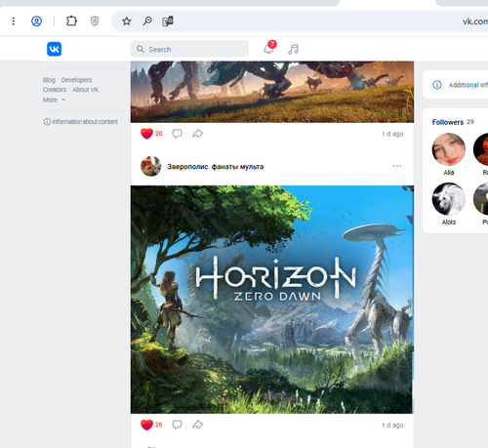Click Зверополис фанаты мульта post author name

[x=216, y=167]
